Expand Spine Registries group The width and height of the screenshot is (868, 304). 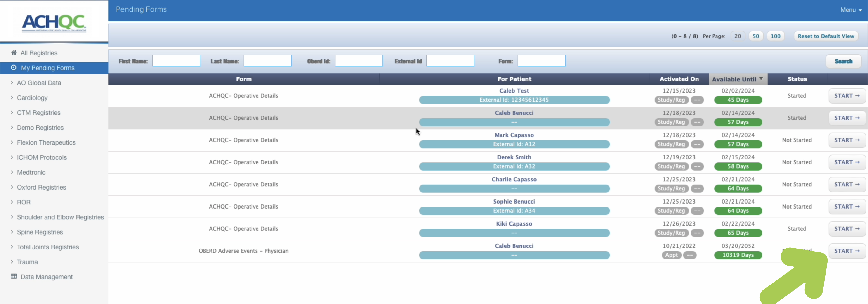coord(40,232)
